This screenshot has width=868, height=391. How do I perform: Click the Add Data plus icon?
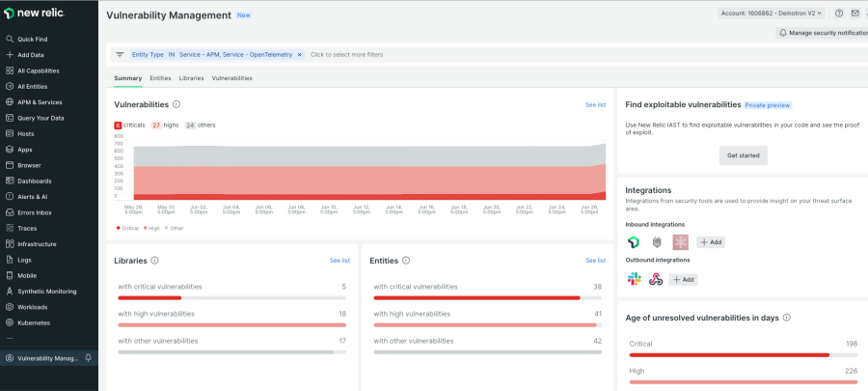point(10,55)
